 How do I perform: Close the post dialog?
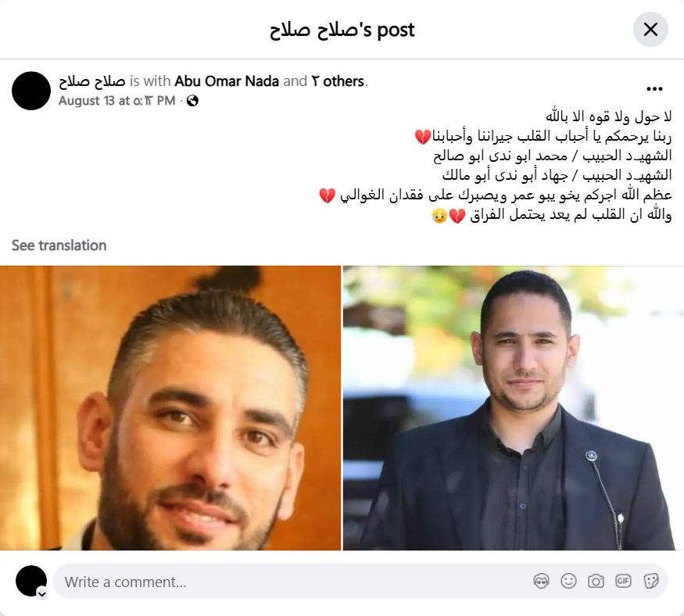coord(650,29)
